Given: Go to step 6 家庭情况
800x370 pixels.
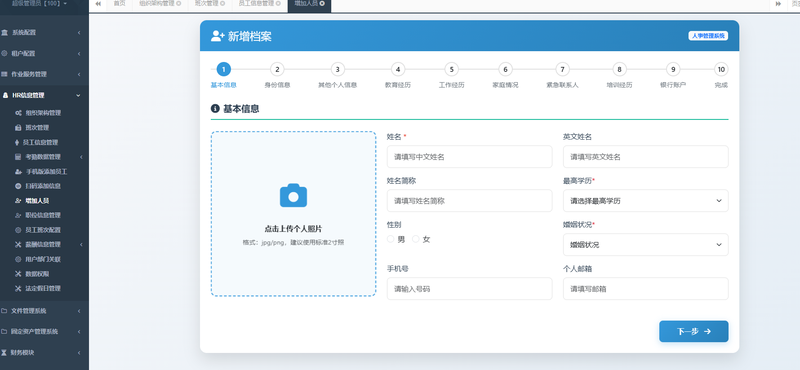Looking at the screenshot, I should pyautogui.click(x=505, y=69).
